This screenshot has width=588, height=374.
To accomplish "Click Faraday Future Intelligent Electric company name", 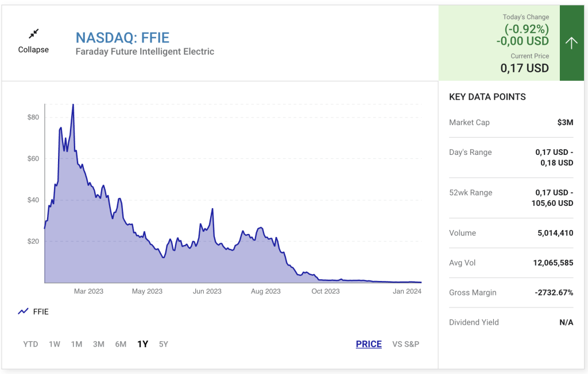I will [x=145, y=52].
